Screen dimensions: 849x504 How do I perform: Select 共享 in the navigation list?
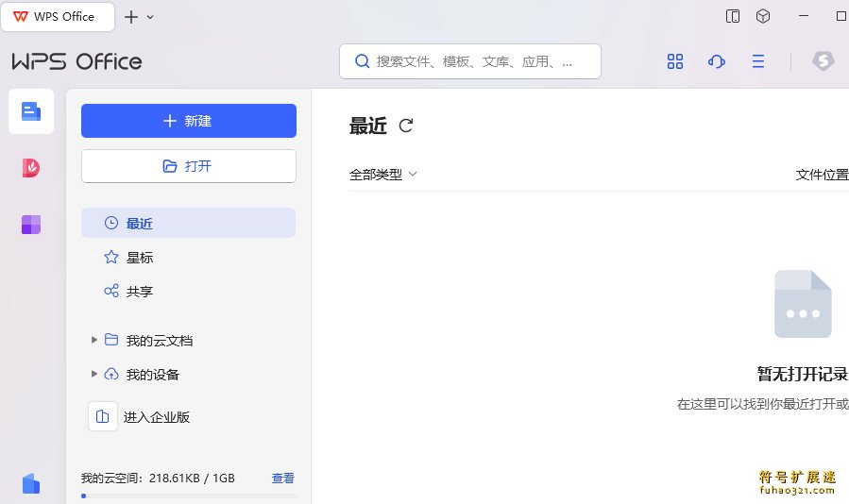tap(139, 292)
